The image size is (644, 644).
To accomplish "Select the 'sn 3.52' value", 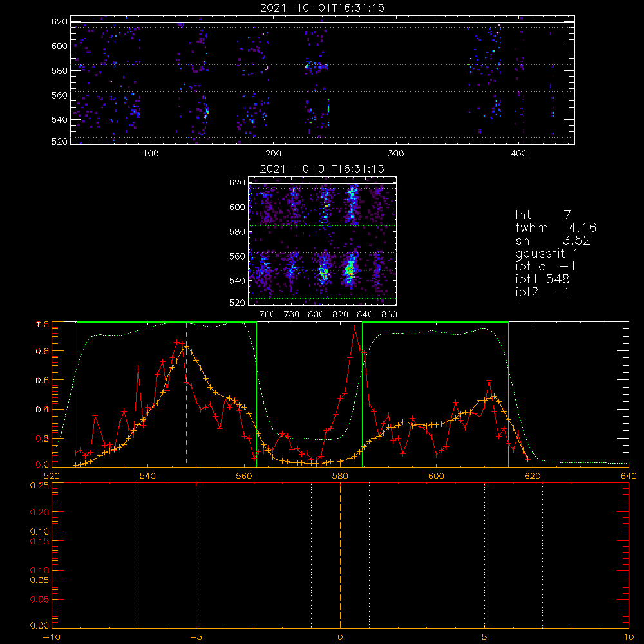I will coord(553,240).
